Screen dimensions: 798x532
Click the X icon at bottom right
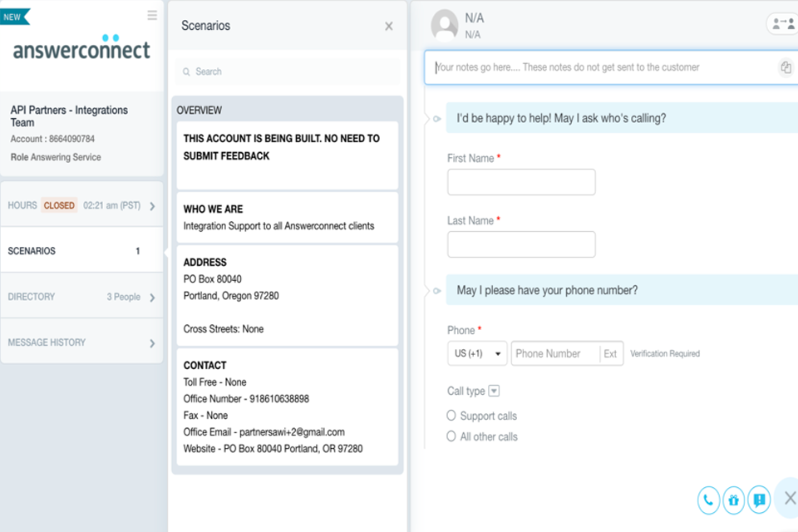(790, 498)
